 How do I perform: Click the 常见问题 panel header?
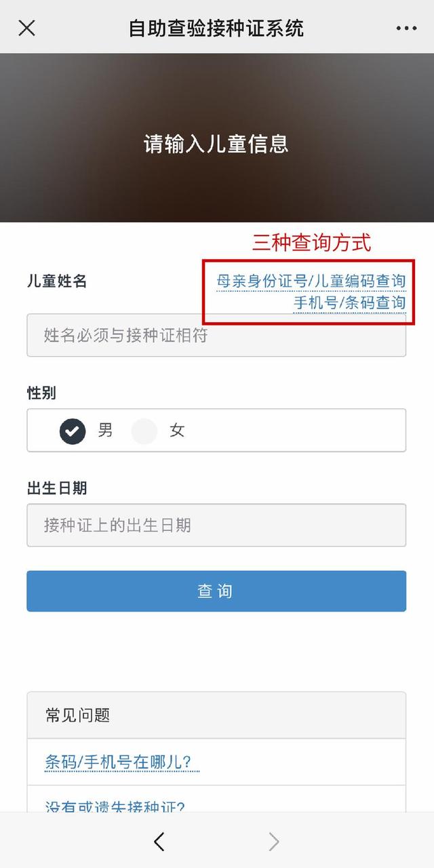pyautogui.click(x=216, y=715)
